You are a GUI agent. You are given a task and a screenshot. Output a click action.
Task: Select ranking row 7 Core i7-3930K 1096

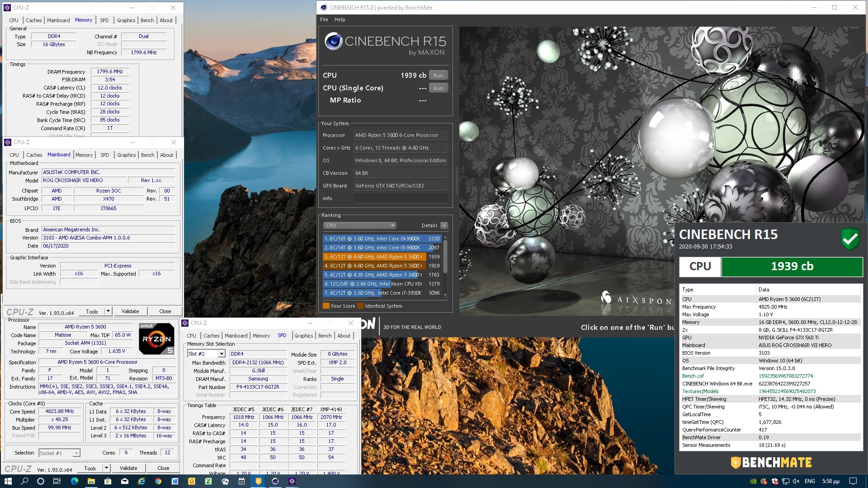pos(382,293)
